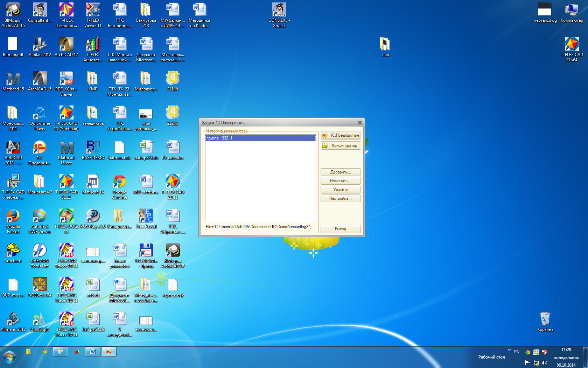Select балка рама.docx document
The width and height of the screenshot is (588, 368).
(119, 256)
